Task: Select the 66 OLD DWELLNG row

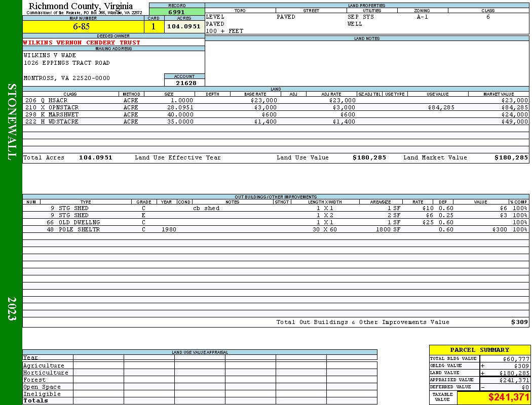Action: click(x=276, y=222)
